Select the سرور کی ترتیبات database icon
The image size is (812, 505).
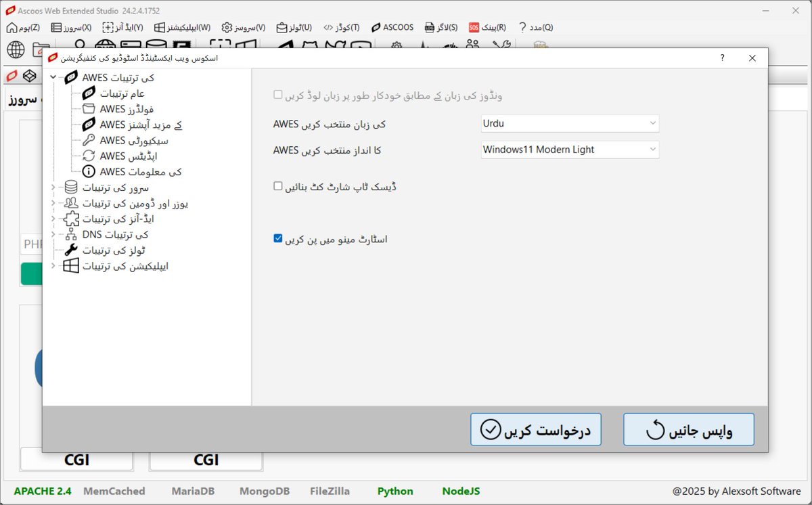71,187
